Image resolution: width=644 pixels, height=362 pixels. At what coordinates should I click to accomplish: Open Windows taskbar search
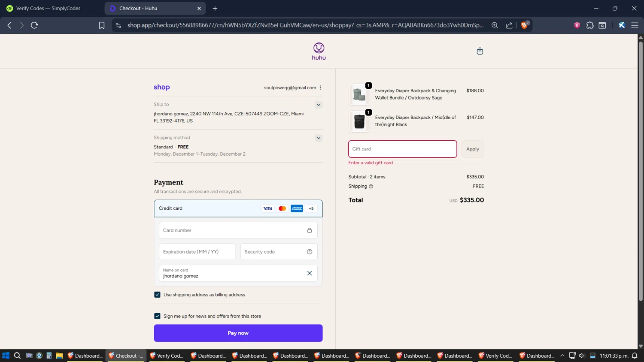click(17, 356)
